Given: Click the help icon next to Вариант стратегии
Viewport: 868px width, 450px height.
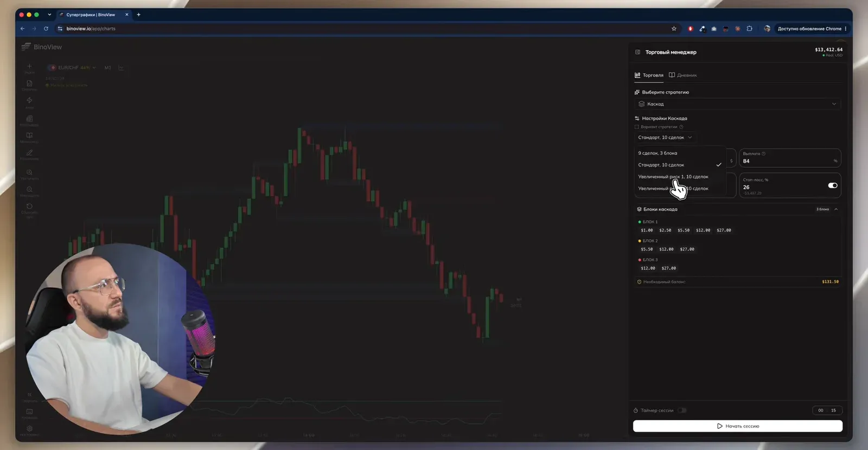Looking at the screenshot, I should click(681, 127).
